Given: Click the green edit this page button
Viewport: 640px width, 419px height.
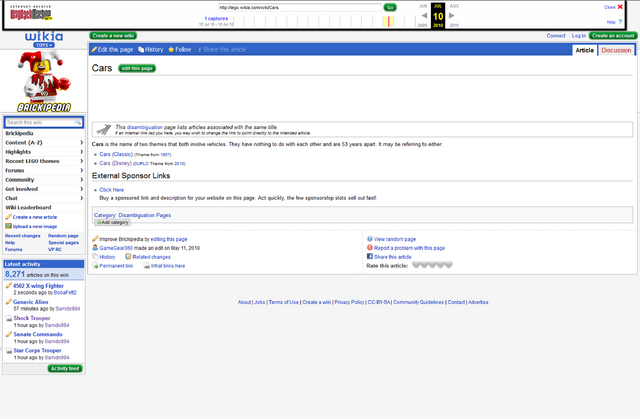Looking at the screenshot, I should (x=137, y=68).
